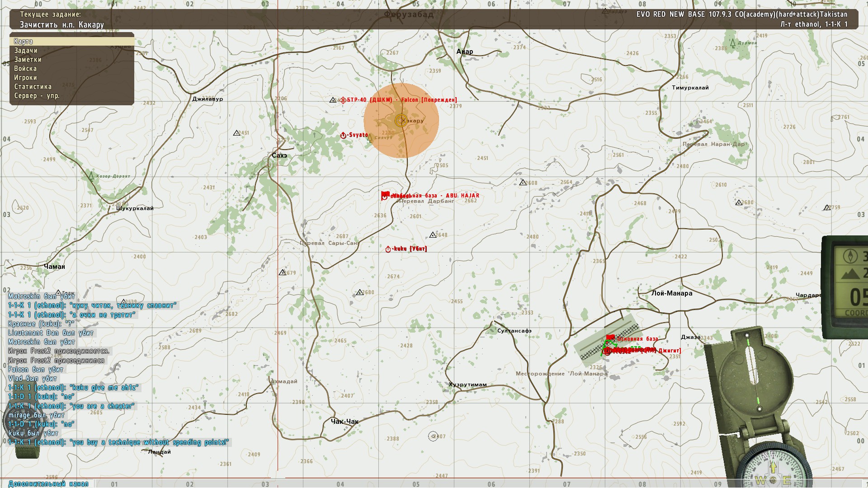Image resolution: width=868 pixels, height=488 pixels.
Task: Open the Сервер - упр. menu entry
Action: (x=72, y=96)
